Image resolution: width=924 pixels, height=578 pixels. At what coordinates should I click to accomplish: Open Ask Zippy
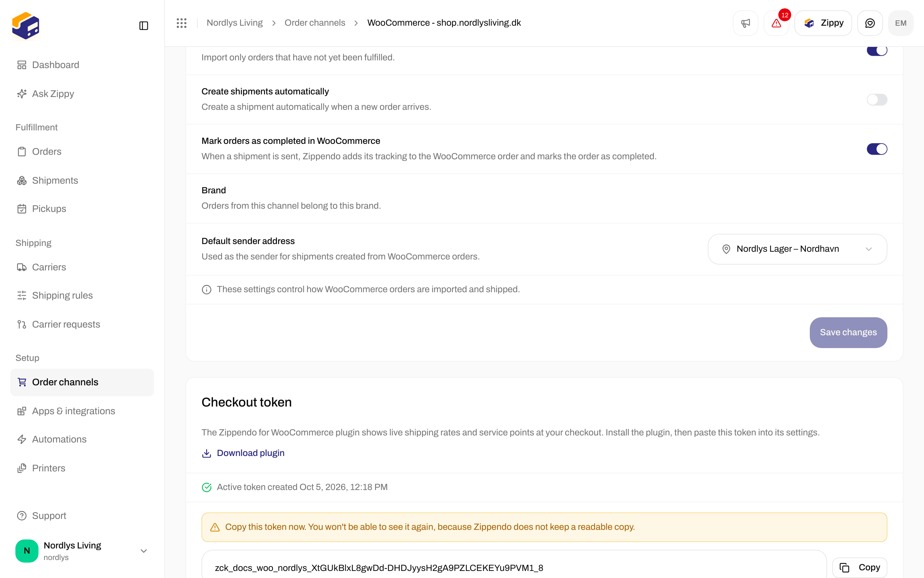pos(82,94)
